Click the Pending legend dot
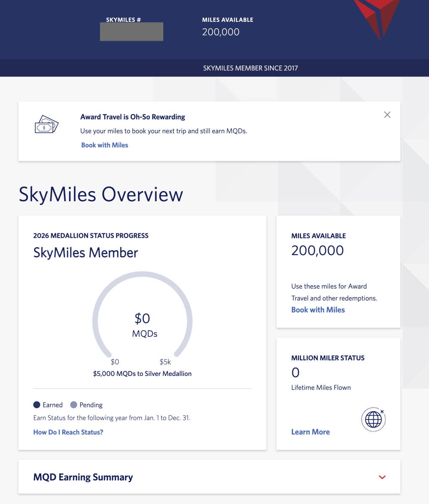This screenshot has height=504, width=429. click(73, 405)
